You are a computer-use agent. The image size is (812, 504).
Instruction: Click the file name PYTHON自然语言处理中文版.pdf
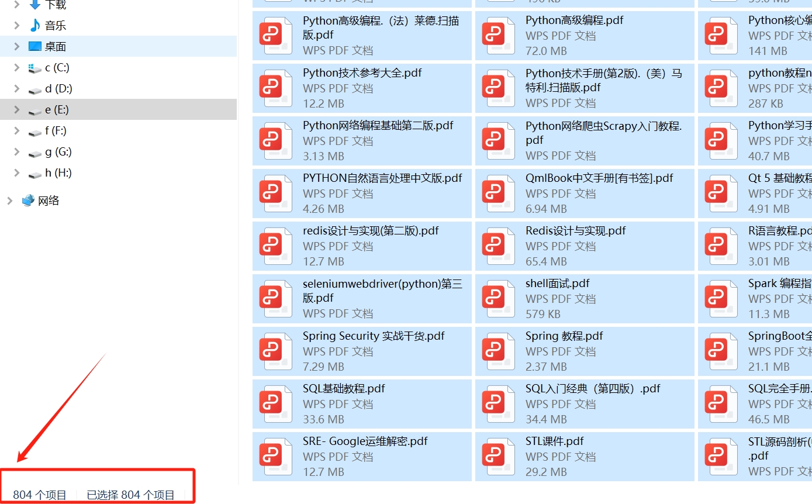382,178
